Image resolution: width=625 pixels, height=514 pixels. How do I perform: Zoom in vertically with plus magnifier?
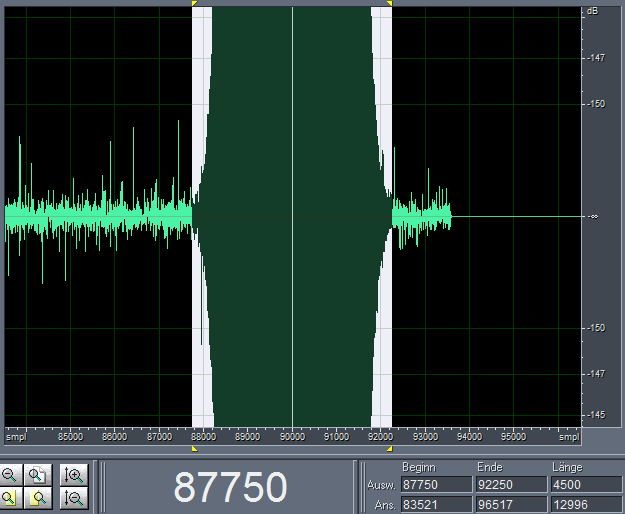(x=74, y=475)
